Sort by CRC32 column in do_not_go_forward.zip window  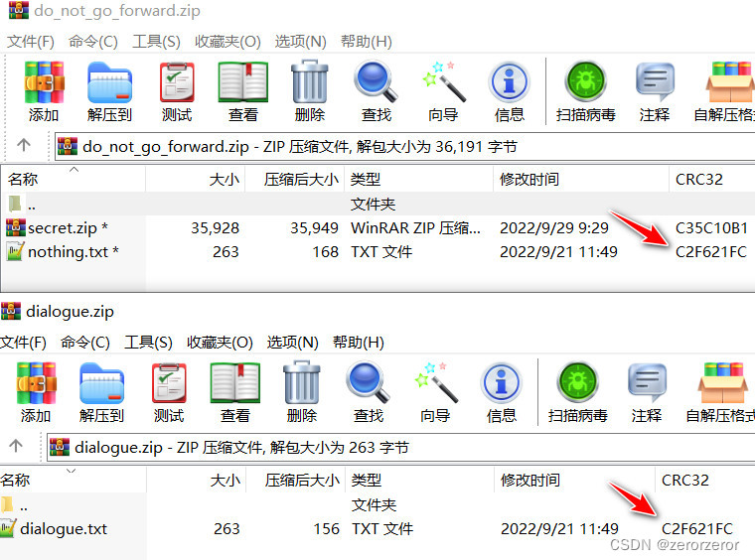tap(712, 179)
